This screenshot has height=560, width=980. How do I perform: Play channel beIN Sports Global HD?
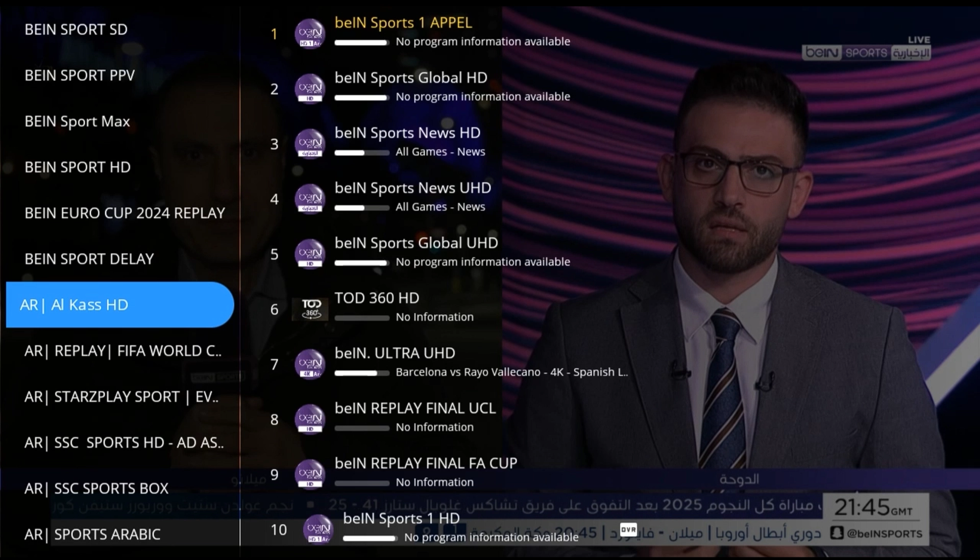[x=411, y=78]
